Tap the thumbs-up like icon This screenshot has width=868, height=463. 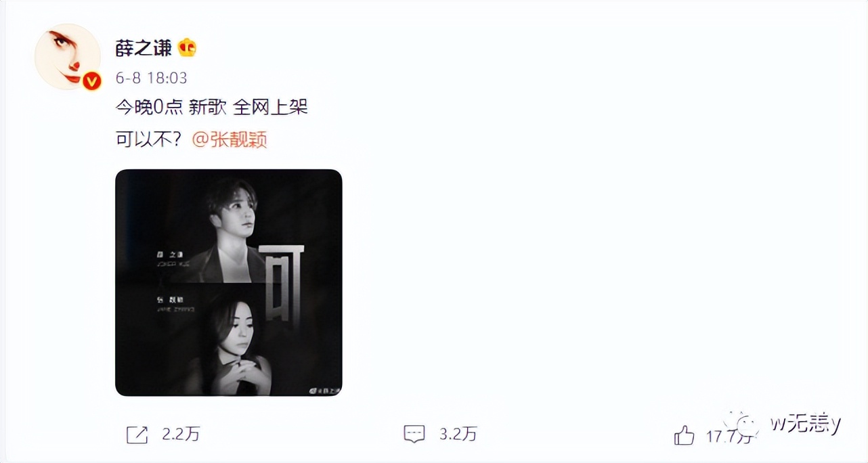(685, 435)
